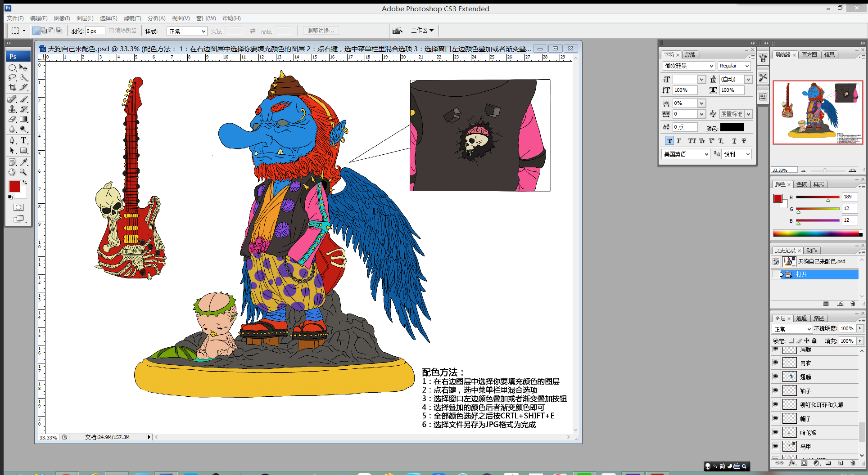The image size is (868, 475).
Task: Click the Eyedropper tool
Action: click(x=24, y=161)
